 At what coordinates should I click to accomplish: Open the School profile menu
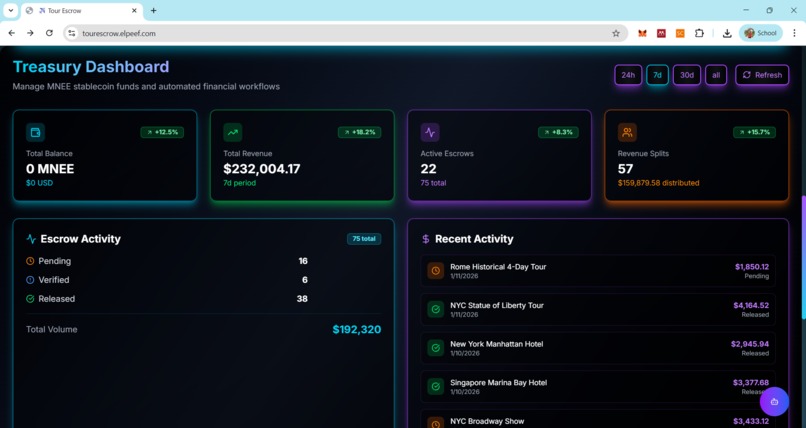[x=761, y=33]
